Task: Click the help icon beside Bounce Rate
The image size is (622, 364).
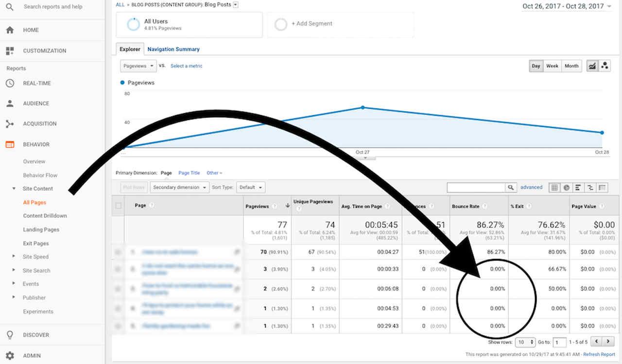Action: pyautogui.click(x=484, y=206)
